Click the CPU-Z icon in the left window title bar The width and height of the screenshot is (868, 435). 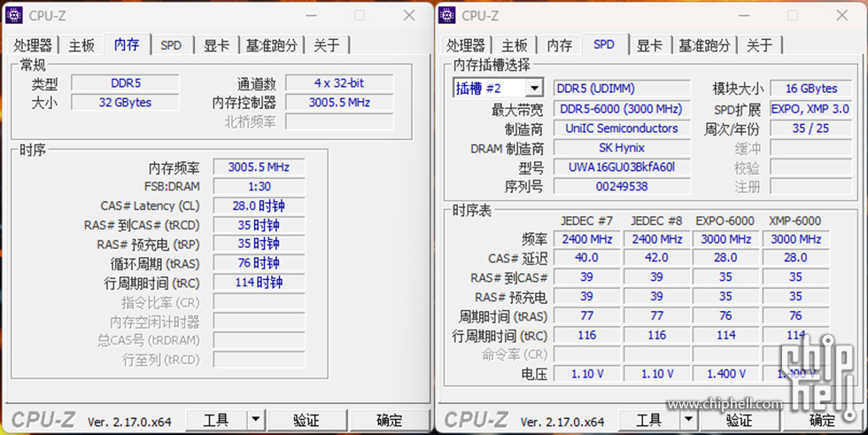coord(14,15)
